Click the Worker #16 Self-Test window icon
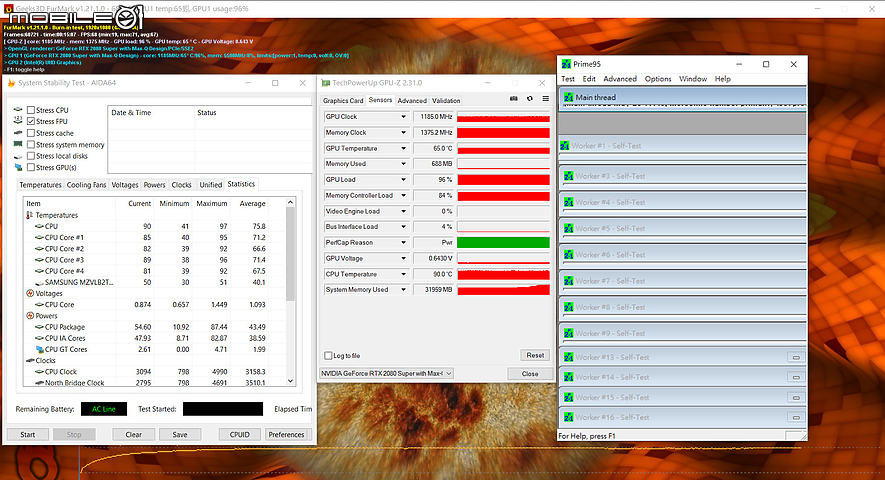 568,417
